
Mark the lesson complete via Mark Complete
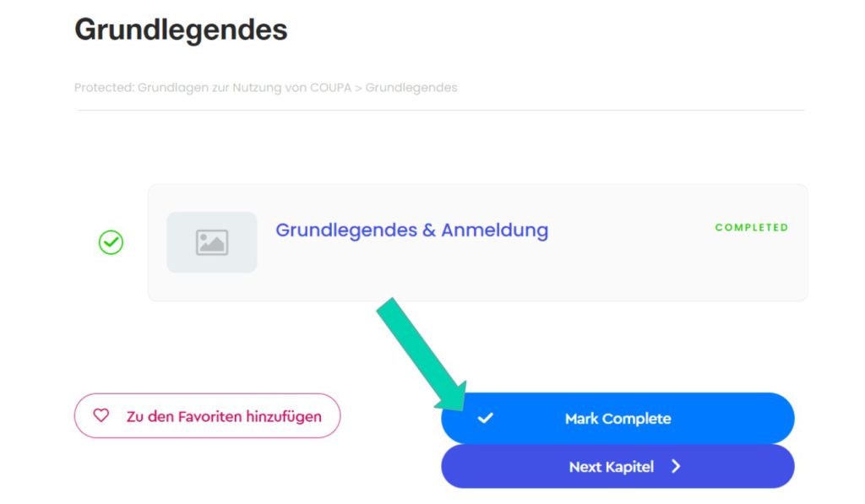(617, 418)
